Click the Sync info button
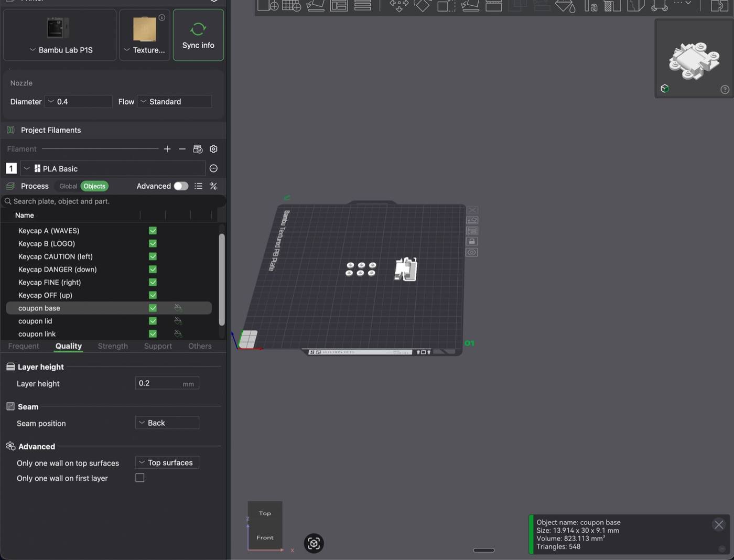This screenshot has height=560, width=734. pos(198,35)
